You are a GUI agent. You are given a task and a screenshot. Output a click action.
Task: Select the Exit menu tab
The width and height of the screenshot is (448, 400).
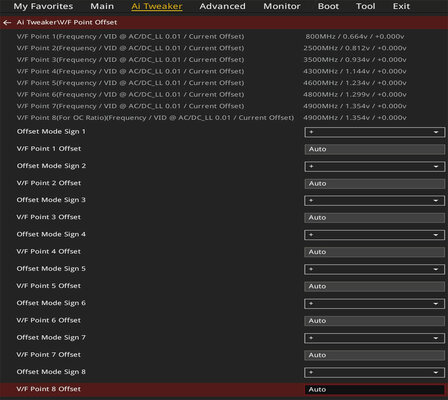(401, 6)
